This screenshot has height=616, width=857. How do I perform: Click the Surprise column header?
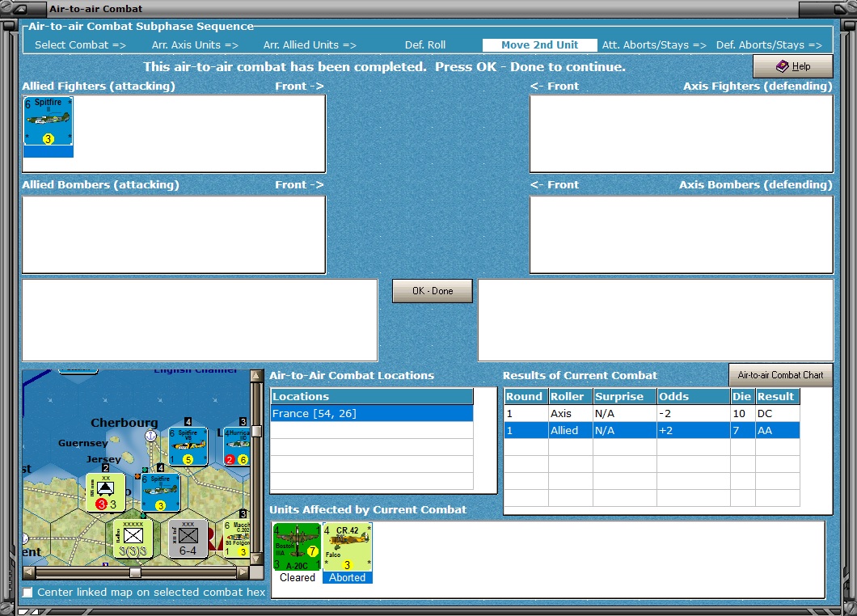[x=625, y=396]
